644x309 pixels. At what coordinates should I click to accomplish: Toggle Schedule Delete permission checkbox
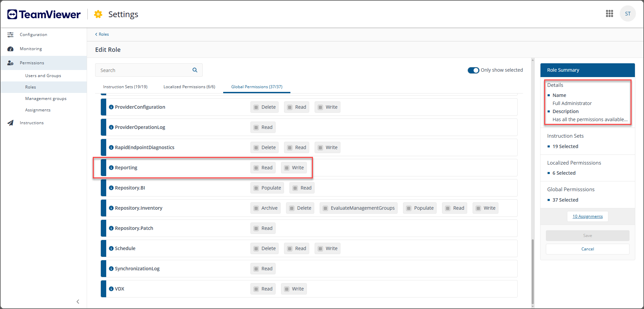pyautogui.click(x=256, y=249)
